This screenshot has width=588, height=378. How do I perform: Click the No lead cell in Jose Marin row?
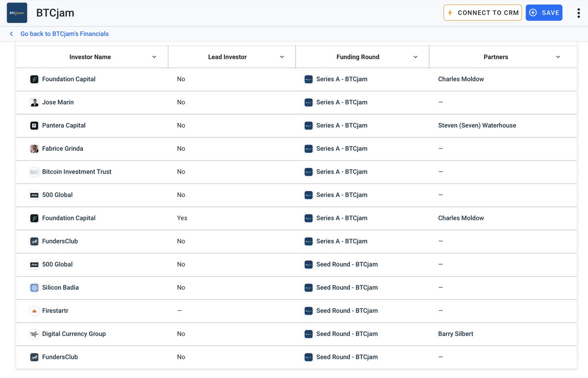[x=181, y=102]
